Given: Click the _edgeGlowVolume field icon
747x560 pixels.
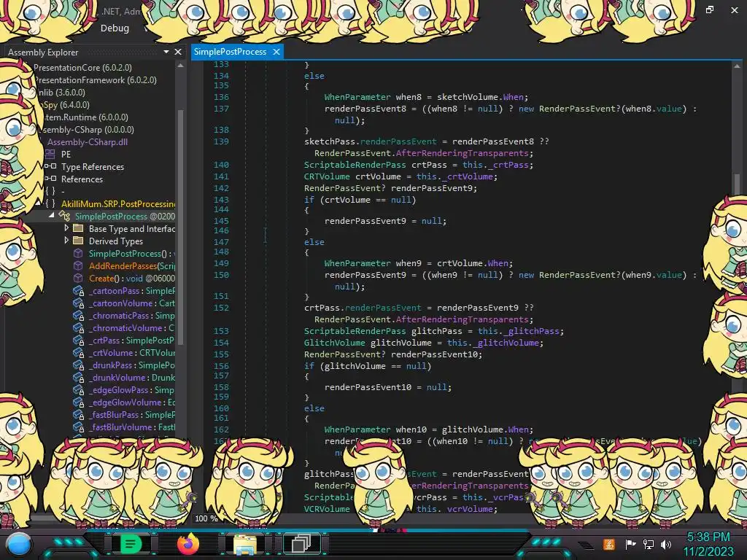Looking at the screenshot, I should 79,402.
